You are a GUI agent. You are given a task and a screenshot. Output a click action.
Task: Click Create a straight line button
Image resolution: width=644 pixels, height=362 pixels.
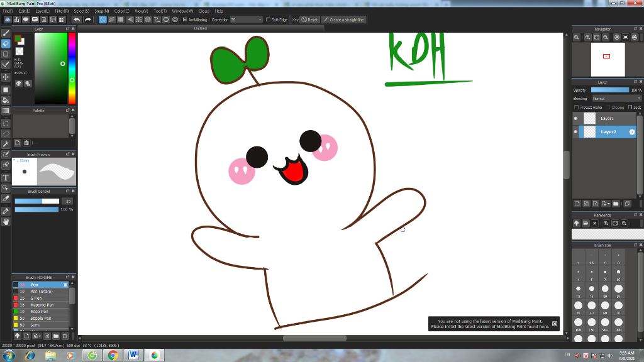344,19
